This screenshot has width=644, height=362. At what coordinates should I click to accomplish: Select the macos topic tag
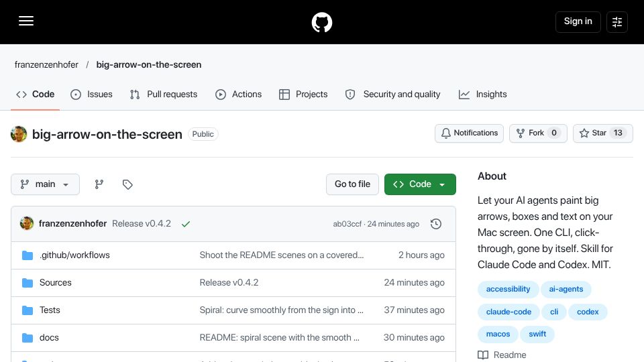click(498, 334)
